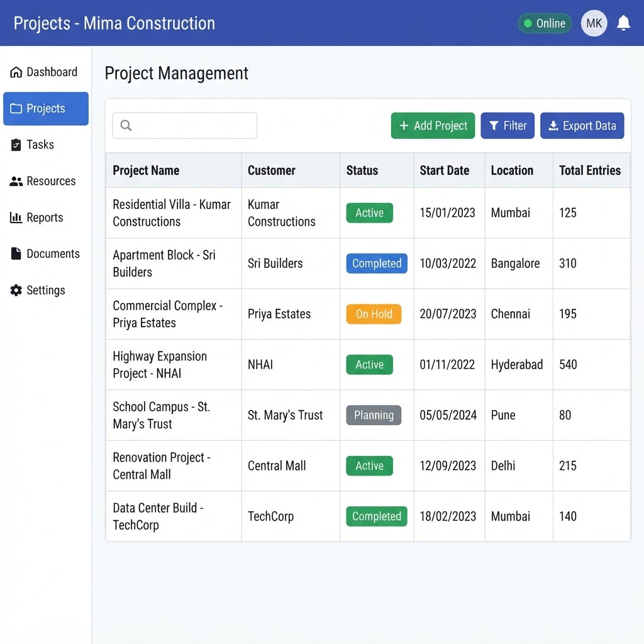Open Renovation Project - Central Mall
Screen dimensions: 644x644
pos(162,466)
